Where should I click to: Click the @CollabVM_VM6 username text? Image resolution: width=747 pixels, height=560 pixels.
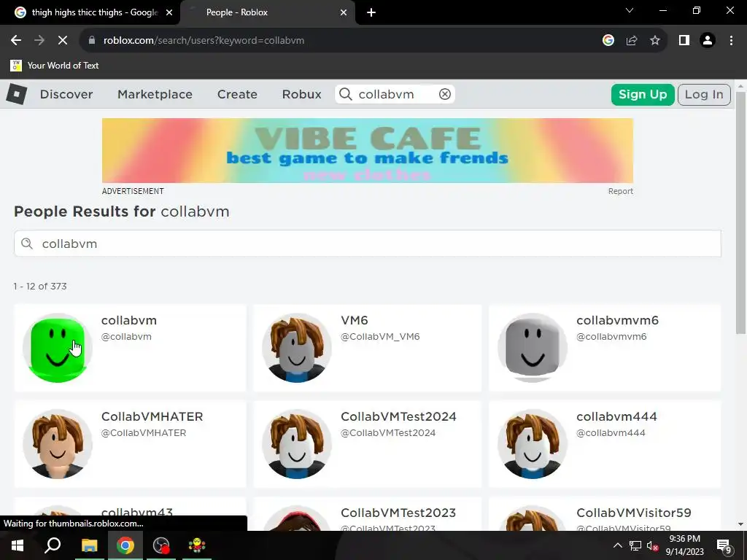[380, 337]
